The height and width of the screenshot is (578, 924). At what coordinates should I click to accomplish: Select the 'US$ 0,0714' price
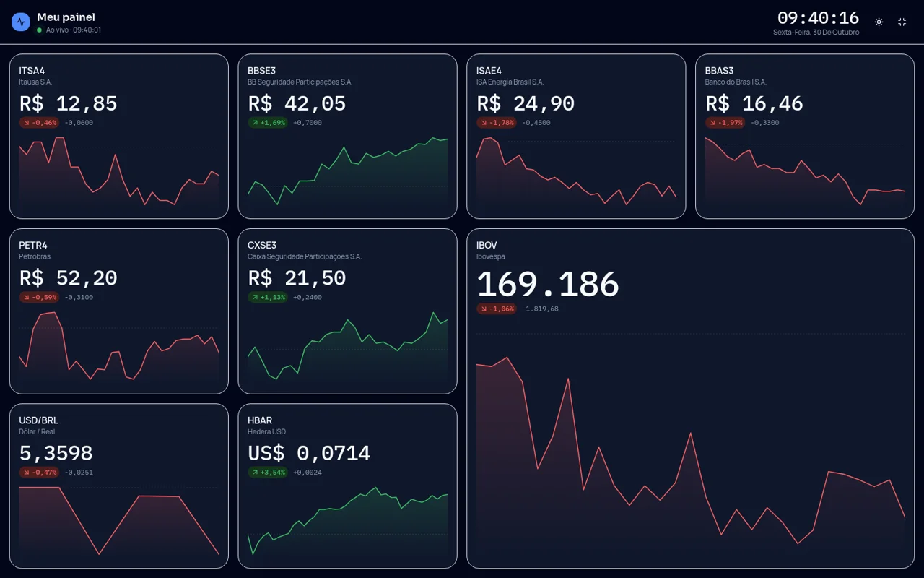309,453
